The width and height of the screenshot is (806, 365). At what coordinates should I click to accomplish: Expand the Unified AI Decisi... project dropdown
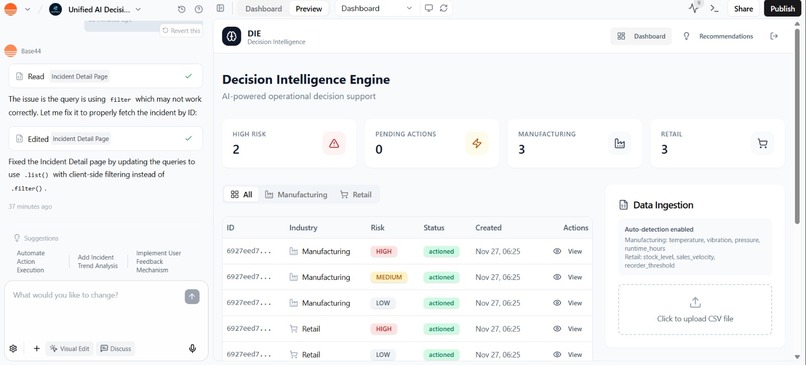138,9
